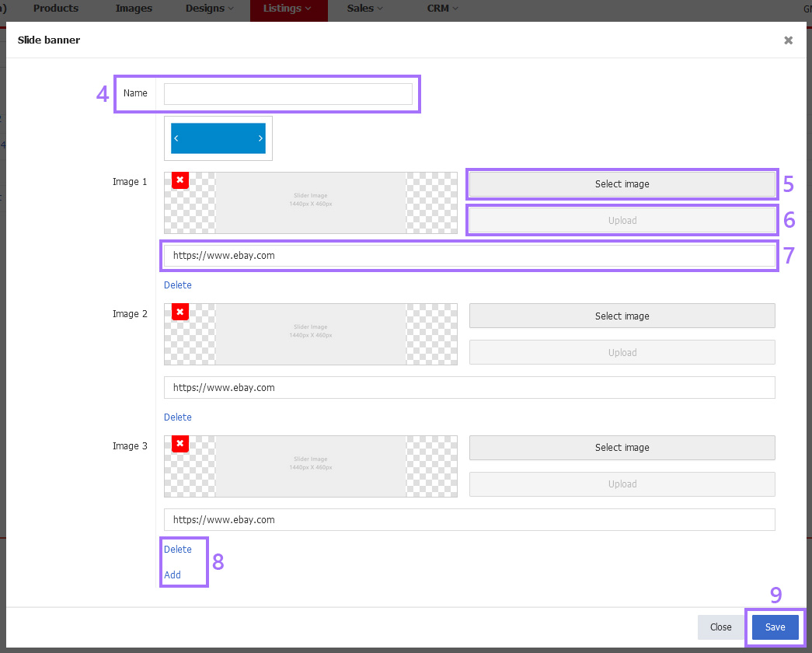Viewport: 812px width, 653px height.
Task: Click left arrow on blue slider preview
Action: pyautogui.click(x=176, y=138)
